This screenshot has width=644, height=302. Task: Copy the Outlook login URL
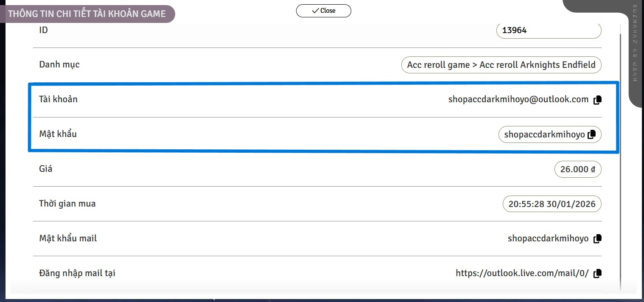pos(597,274)
